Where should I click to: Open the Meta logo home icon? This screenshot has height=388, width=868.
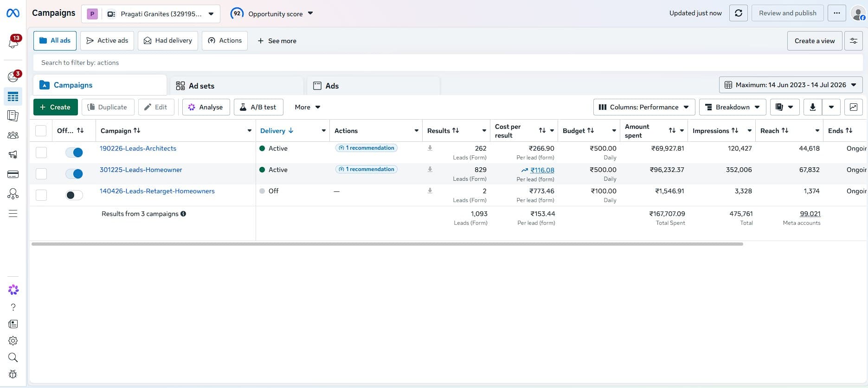coord(13,13)
